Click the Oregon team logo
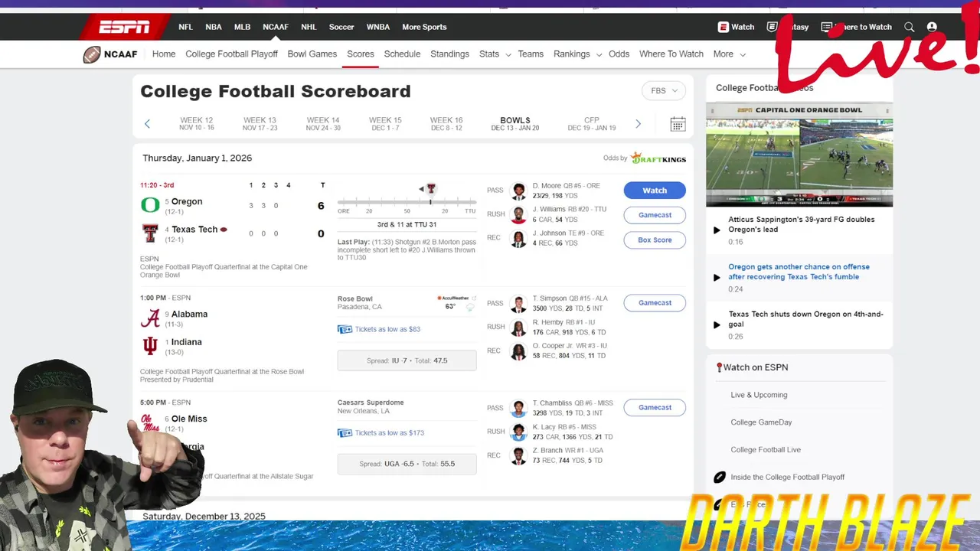The width and height of the screenshot is (980, 551). click(x=150, y=205)
